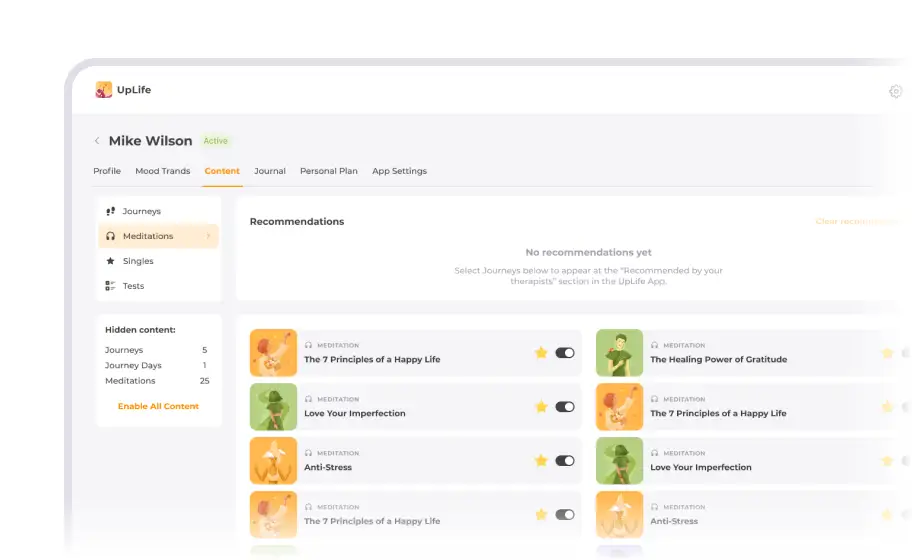This screenshot has height=560, width=912.
Task: Click the Tests checklist icon in sidebar
Action: 111,286
